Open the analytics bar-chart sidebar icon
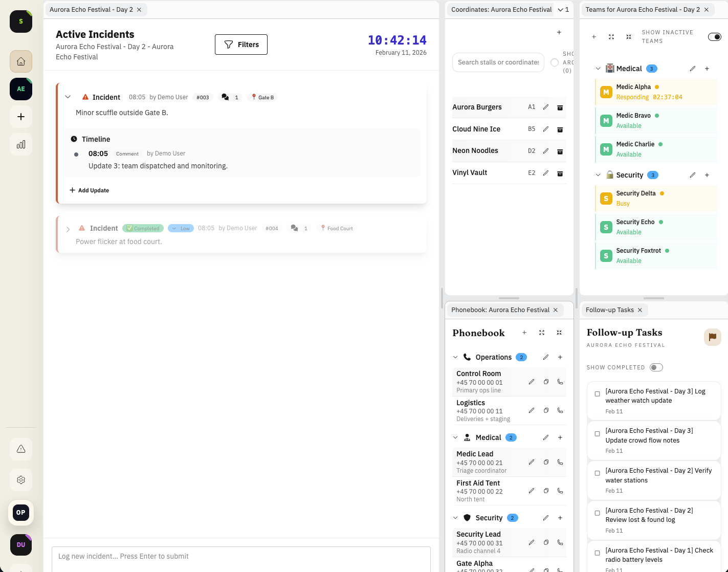 point(20,144)
